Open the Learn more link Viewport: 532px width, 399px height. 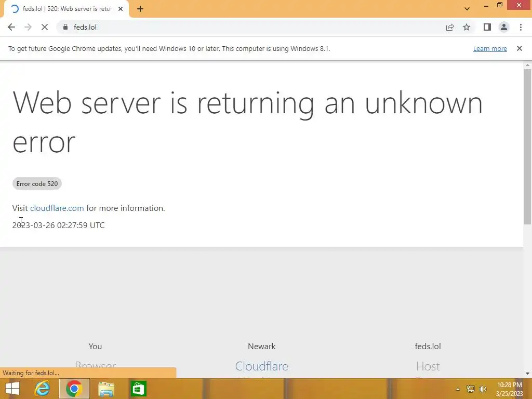[x=490, y=48]
